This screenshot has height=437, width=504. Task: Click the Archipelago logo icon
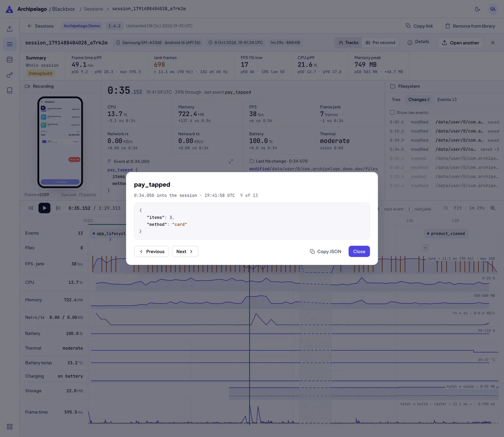[10, 9]
